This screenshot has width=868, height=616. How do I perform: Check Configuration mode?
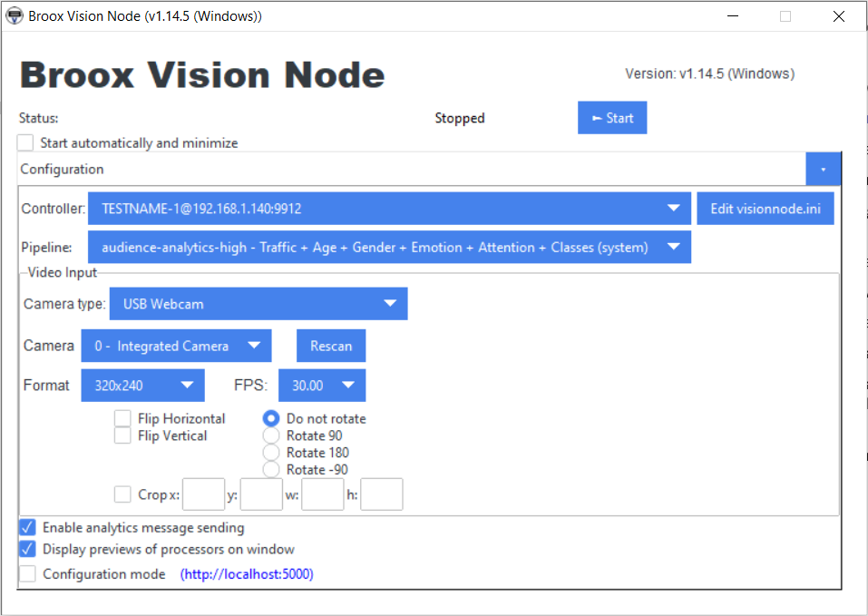[x=27, y=574]
